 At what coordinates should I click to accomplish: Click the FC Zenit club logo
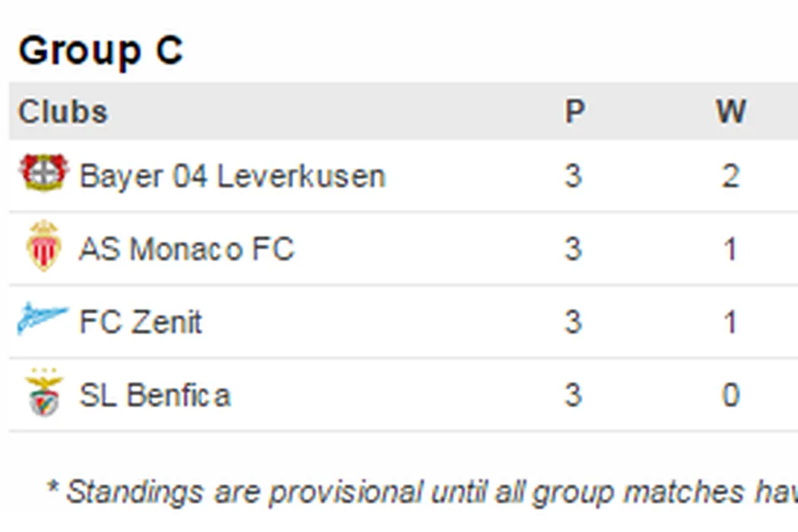coord(43,318)
